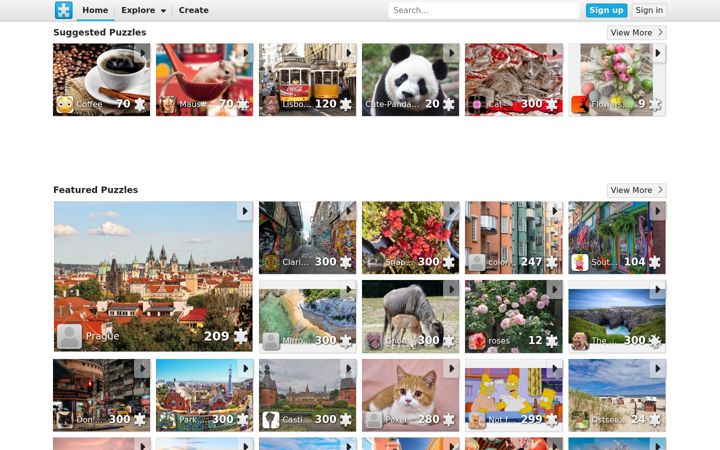Click the 'Suggested Puzzles' heading

100,33
